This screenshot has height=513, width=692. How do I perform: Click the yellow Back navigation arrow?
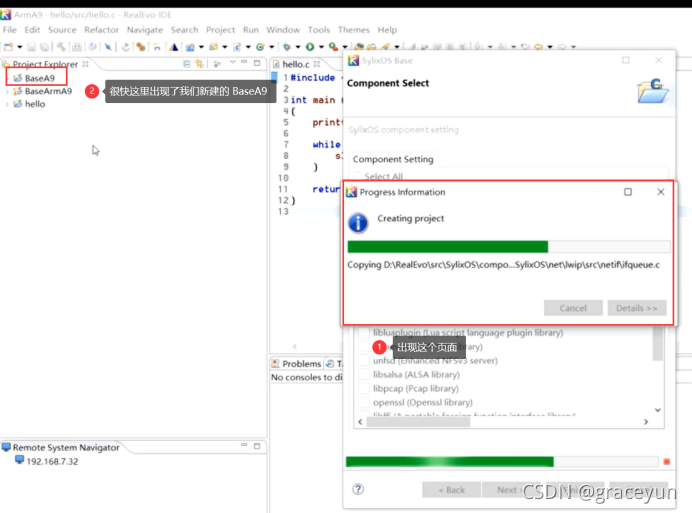538,46
